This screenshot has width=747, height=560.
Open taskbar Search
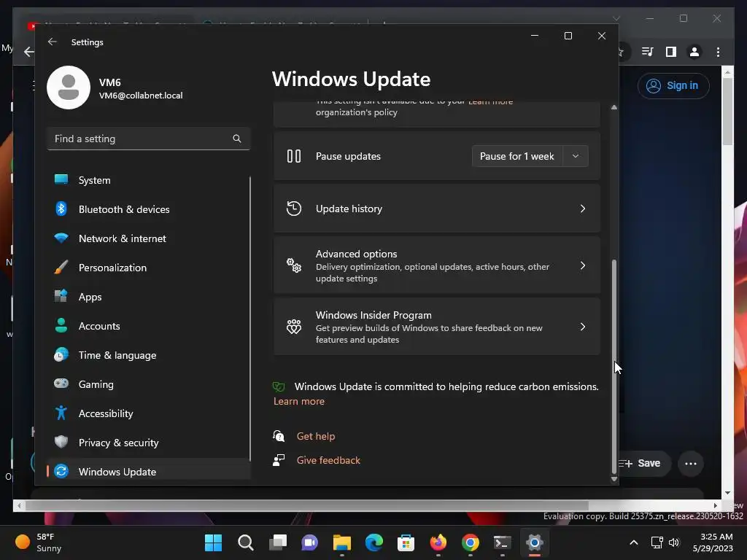coord(245,542)
